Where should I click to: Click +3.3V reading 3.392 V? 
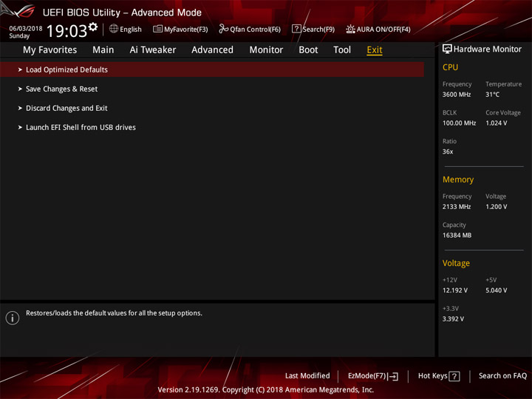453,319
